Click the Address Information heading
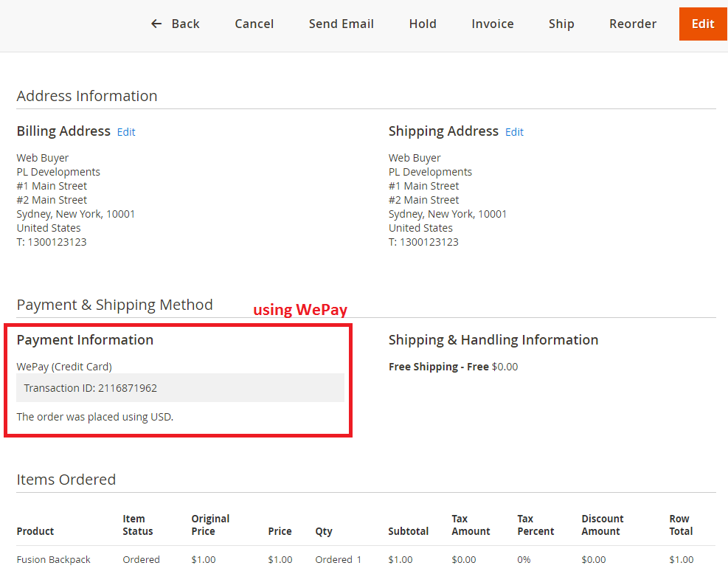Viewport: 728px width, 574px height. (x=86, y=95)
